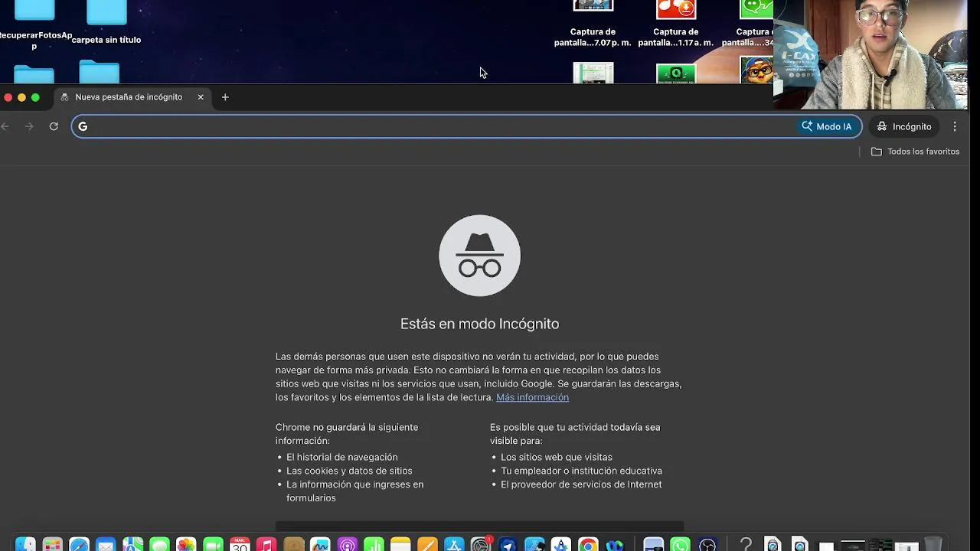Open Maps from the Dock
The image size is (980, 551).
[132, 545]
